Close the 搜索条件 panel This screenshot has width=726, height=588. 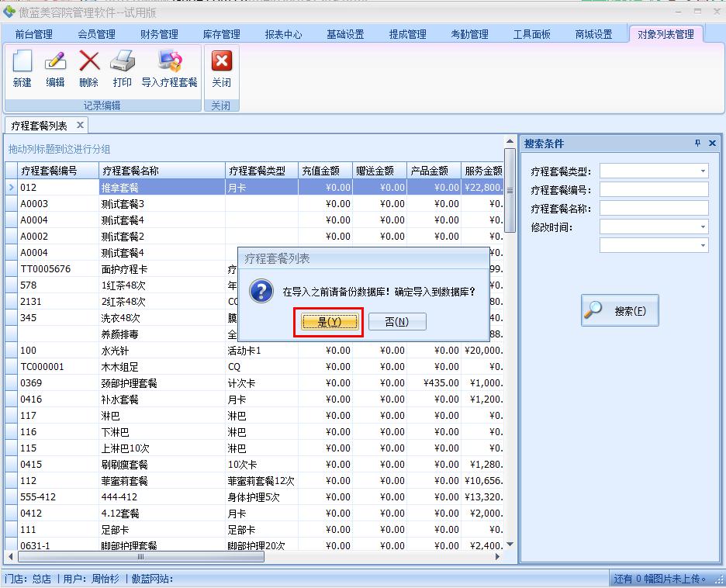712,144
